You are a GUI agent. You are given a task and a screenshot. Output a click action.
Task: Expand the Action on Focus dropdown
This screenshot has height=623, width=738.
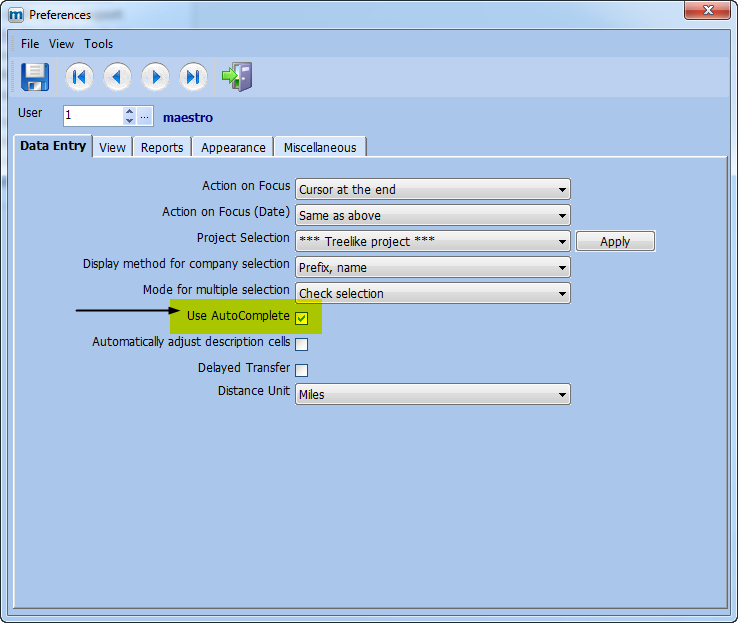click(x=432, y=189)
